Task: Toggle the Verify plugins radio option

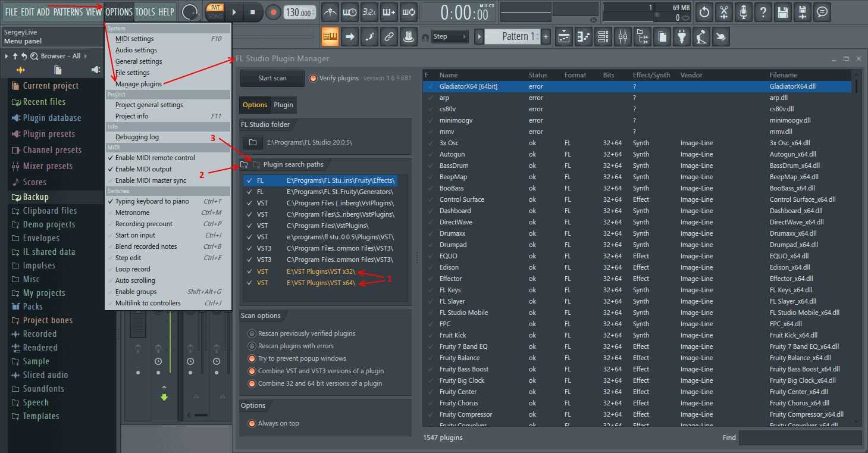Action: click(x=313, y=78)
